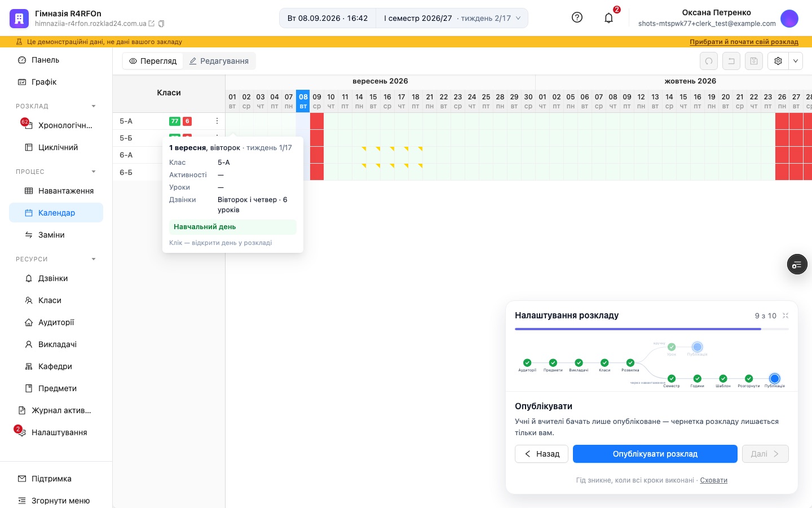The image size is (812, 508).
Task: Click the red 6 badge for 5-А
Action: pyautogui.click(x=187, y=121)
